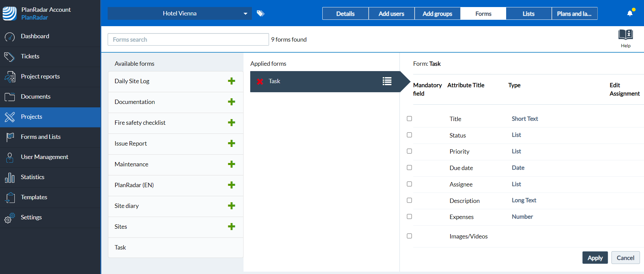Open the Settings gears icon
The height and width of the screenshot is (274, 644).
(x=10, y=218)
